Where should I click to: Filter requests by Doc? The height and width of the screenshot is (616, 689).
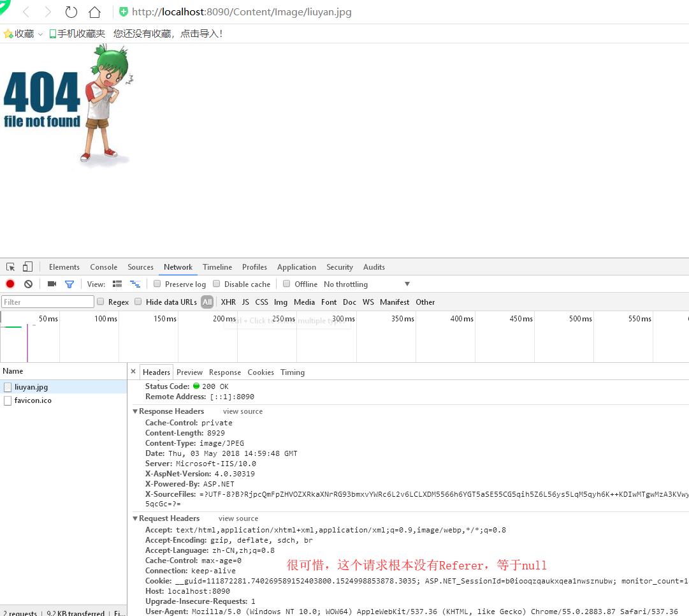[349, 302]
